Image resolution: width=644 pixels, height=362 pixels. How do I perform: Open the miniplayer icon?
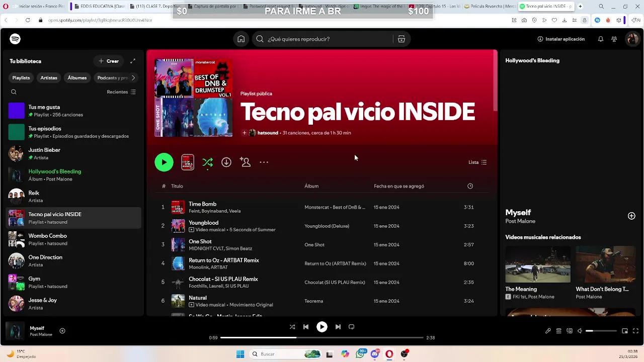625,331
